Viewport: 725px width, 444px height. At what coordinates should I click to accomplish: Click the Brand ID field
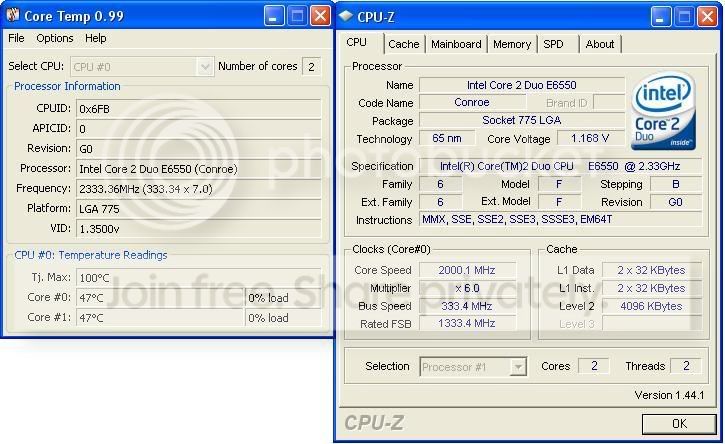(608, 102)
